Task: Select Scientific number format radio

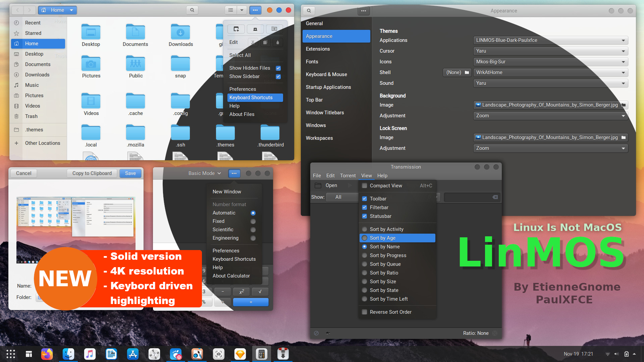Action: tap(253, 230)
